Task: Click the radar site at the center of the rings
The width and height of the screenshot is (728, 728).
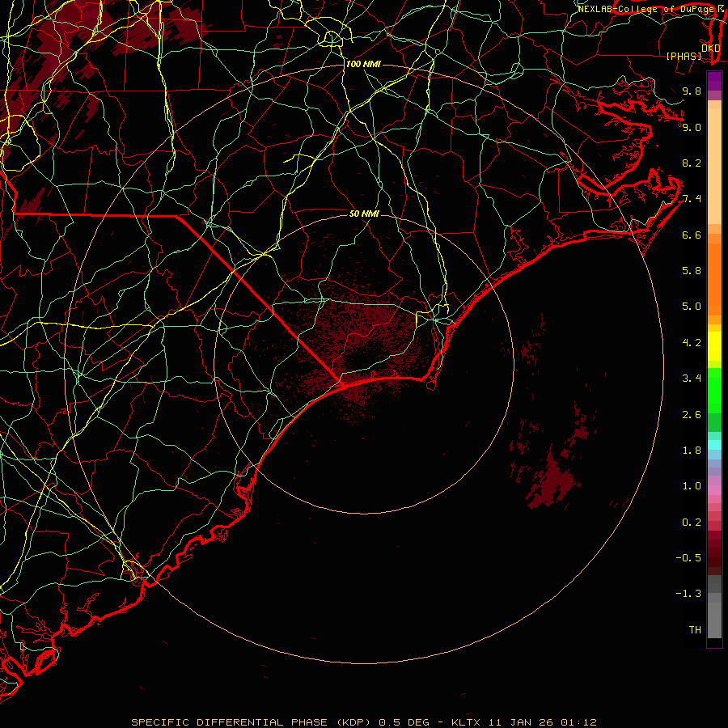Action: point(364,363)
